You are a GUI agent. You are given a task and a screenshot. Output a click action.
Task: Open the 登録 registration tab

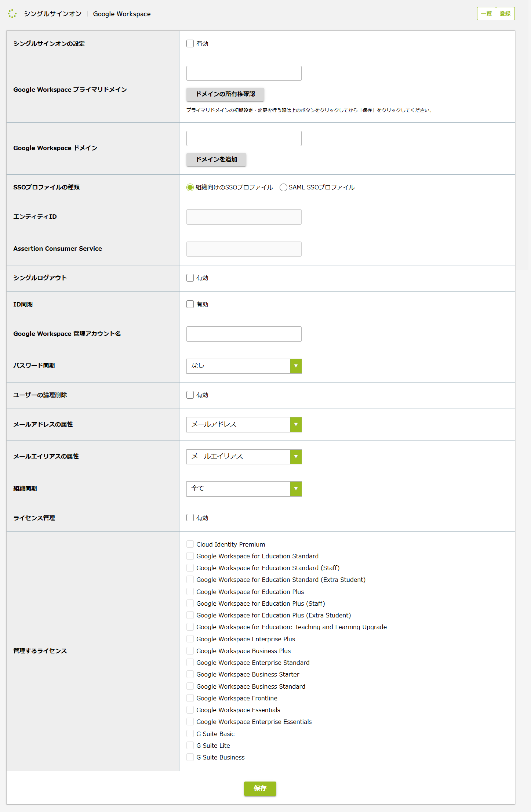505,14
